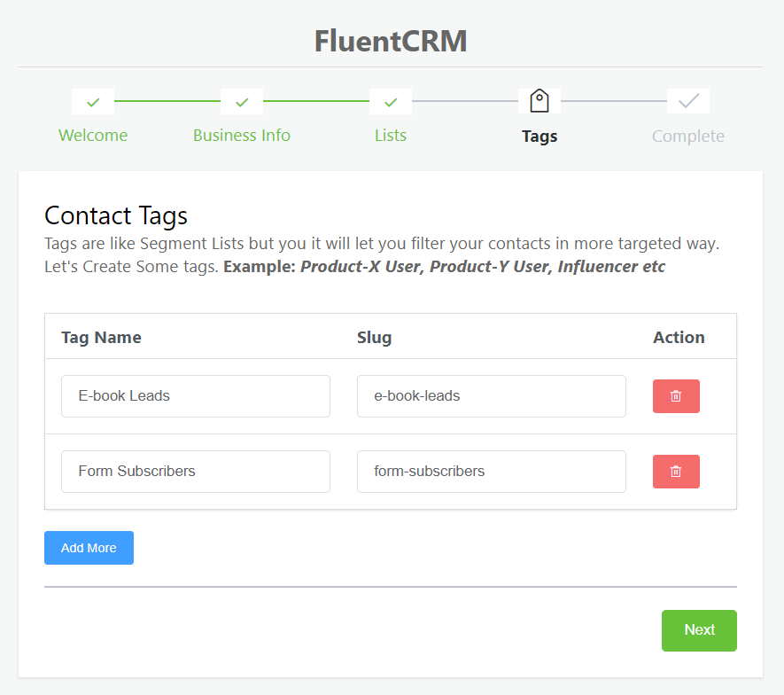The image size is (784, 695).
Task: Click the e-book-leads slug field
Action: [491, 395]
